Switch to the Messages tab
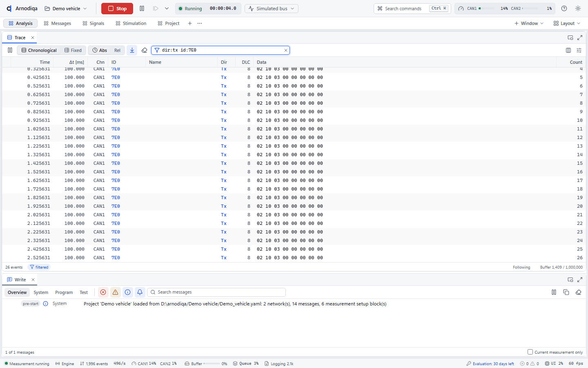Image resolution: width=588 pixels, height=368 pixels. [x=57, y=23]
